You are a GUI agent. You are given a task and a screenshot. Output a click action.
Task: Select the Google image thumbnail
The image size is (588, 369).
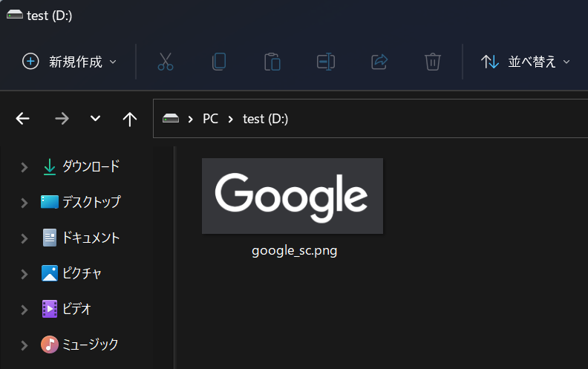click(x=293, y=196)
